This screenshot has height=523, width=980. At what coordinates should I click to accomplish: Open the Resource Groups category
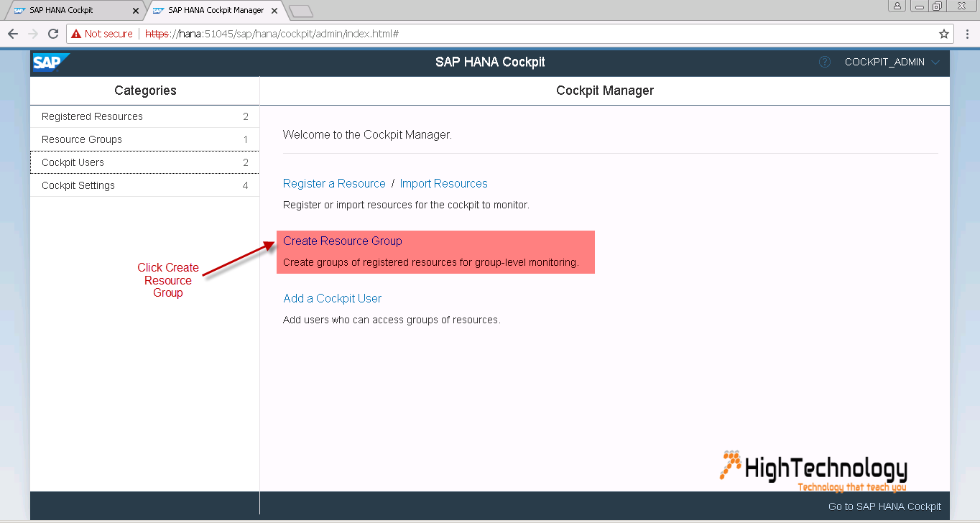[x=144, y=139]
